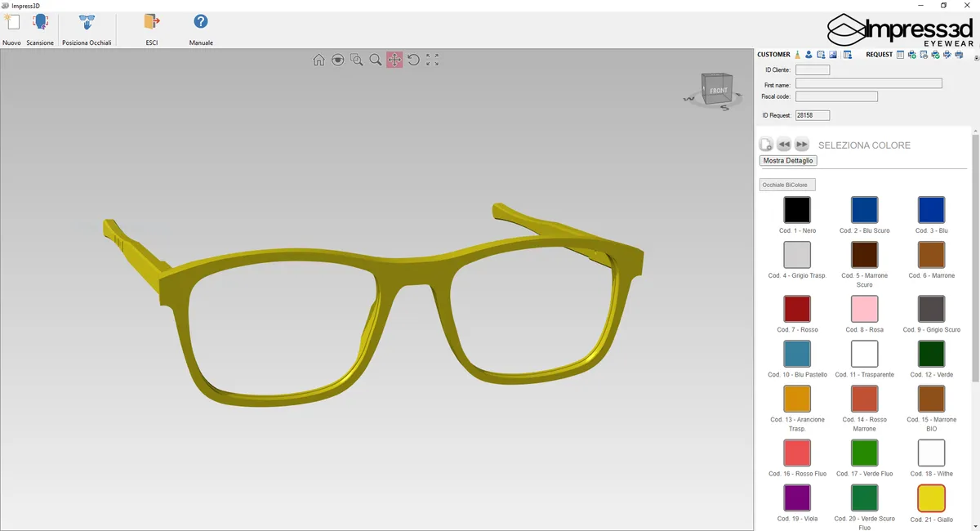Click the broom clear icon beside CUSTOMER

pos(798,55)
